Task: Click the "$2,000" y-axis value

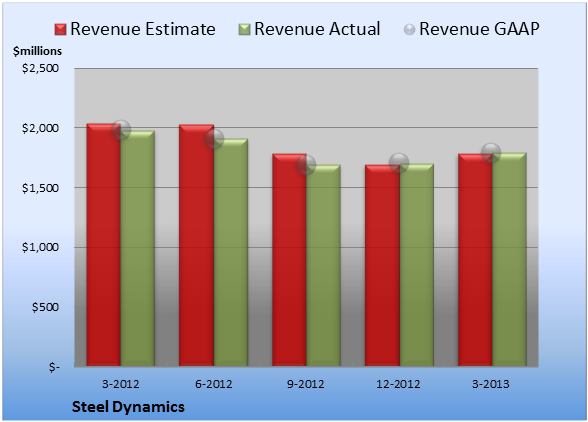Action: [40, 128]
